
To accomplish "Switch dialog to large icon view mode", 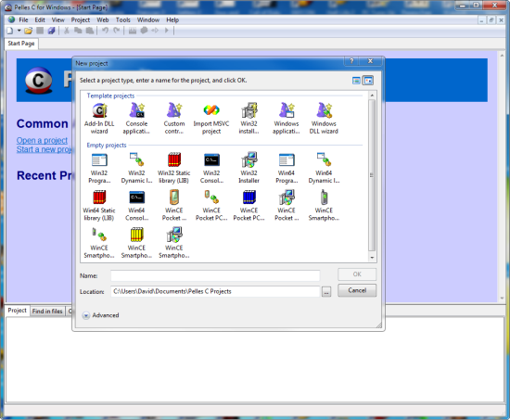I will (368, 81).
